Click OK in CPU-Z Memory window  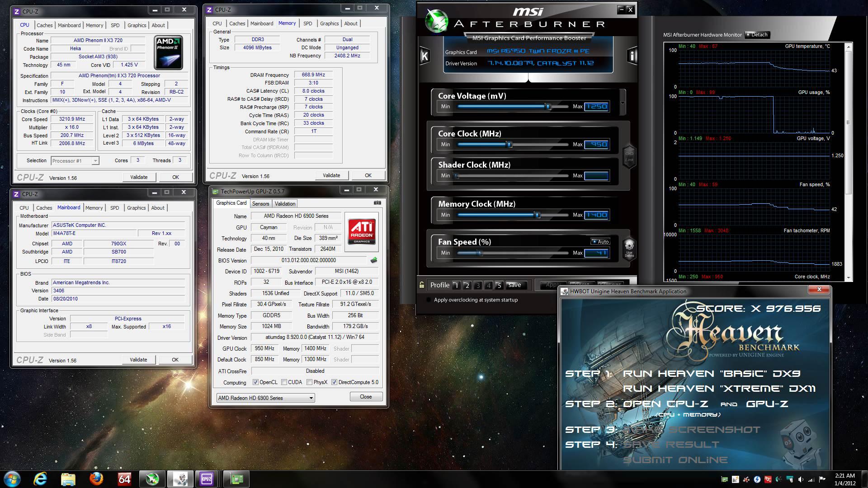pyautogui.click(x=368, y=175)
